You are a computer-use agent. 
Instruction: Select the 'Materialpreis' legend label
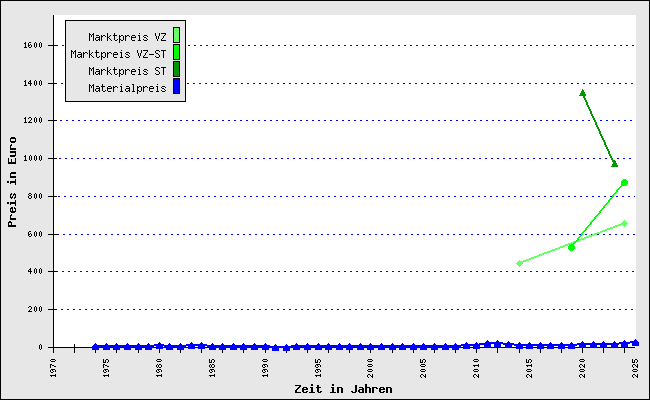click(x=127, y=88)
